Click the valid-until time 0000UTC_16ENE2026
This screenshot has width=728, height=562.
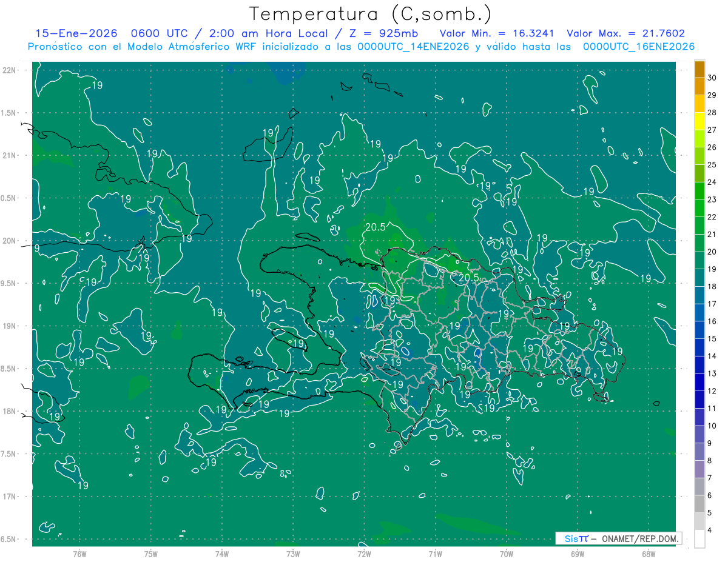coord(638,47)
